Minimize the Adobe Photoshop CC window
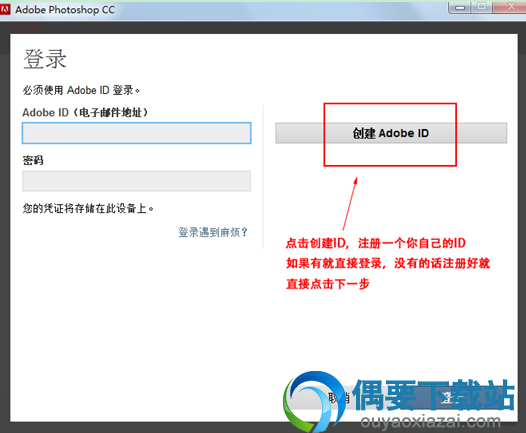 [x=460, y=7]
